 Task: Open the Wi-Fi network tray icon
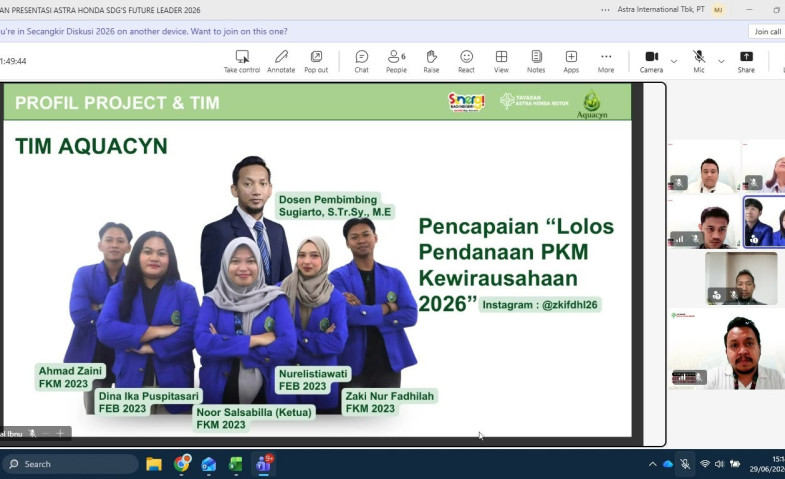click(704, 464)
